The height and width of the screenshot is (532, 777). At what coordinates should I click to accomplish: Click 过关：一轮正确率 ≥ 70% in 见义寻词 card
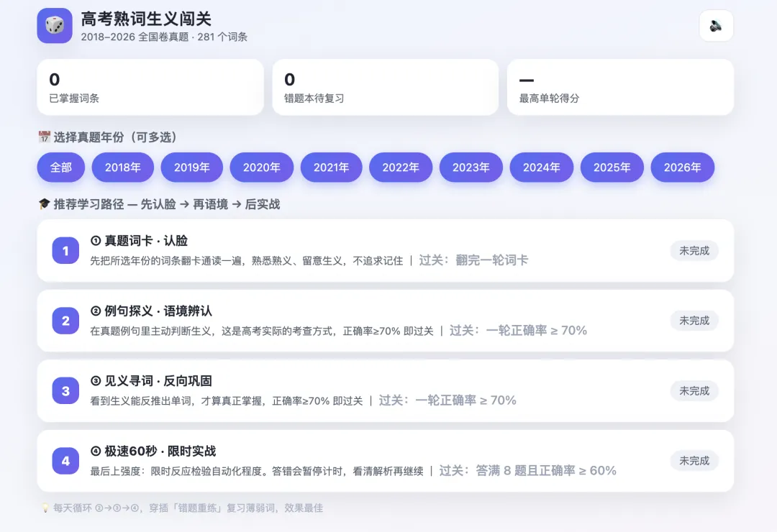pos(447,400)
